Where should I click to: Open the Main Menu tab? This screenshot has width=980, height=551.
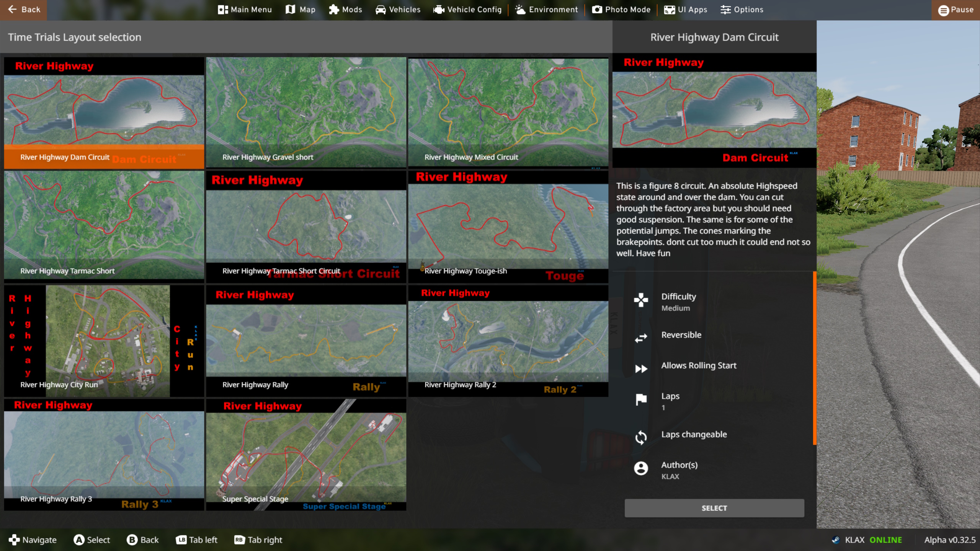click(245, 10)
